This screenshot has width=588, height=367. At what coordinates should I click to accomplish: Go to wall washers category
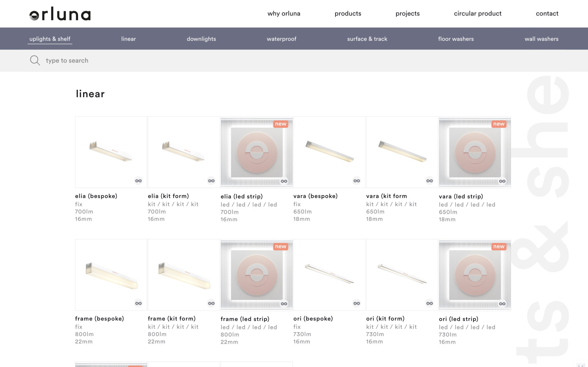(x=541, y=39)
